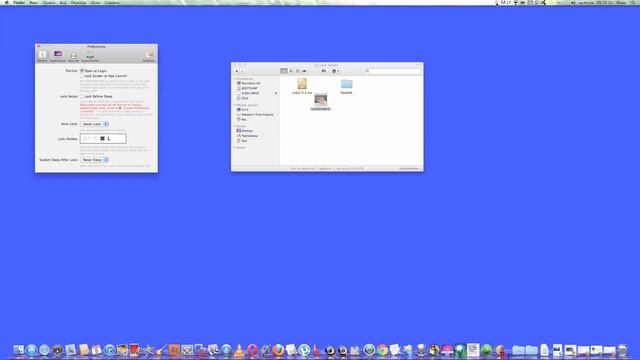Launch VLC from the Dock
The width and height of the screenshot is (640, 360).
(x=239, y=350)
